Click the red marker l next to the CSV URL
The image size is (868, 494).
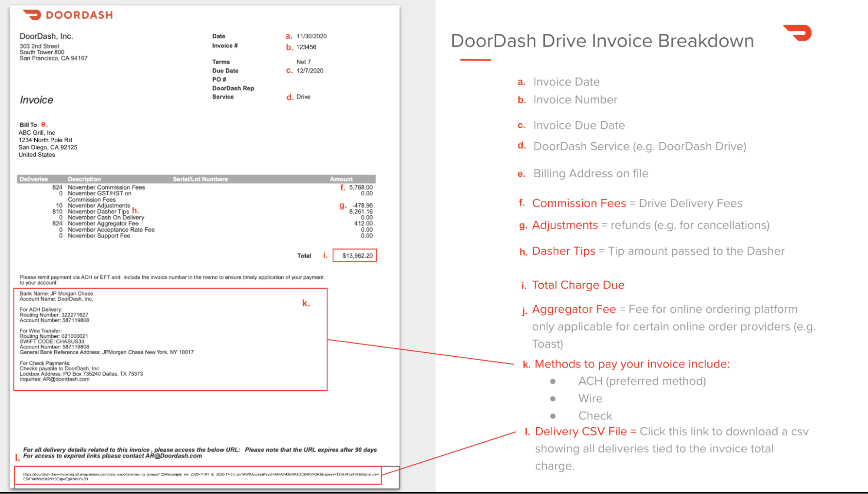point(17,458)
